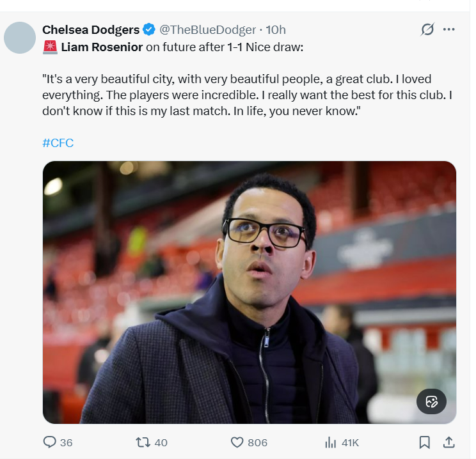Repost this tweet using the retweet arrows
476x459 pixels.
tap(143, 442)
